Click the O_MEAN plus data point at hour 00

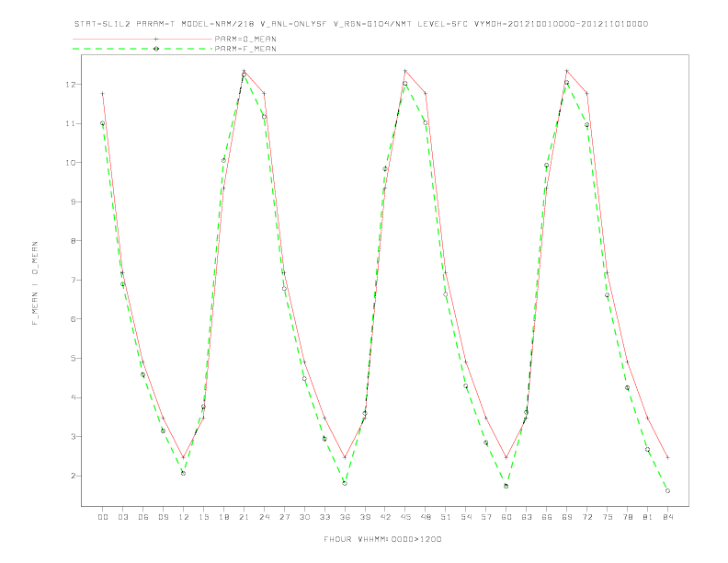[x=103, y=94]
